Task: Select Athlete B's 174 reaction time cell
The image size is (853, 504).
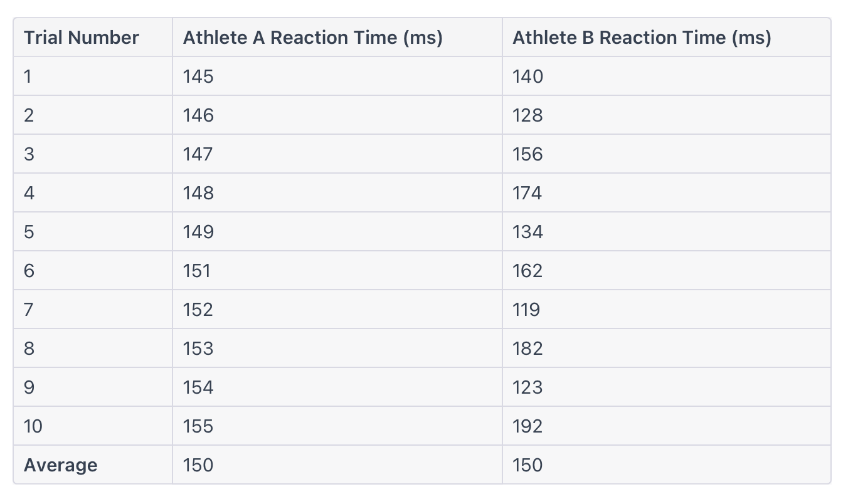Action: [667, 193]
